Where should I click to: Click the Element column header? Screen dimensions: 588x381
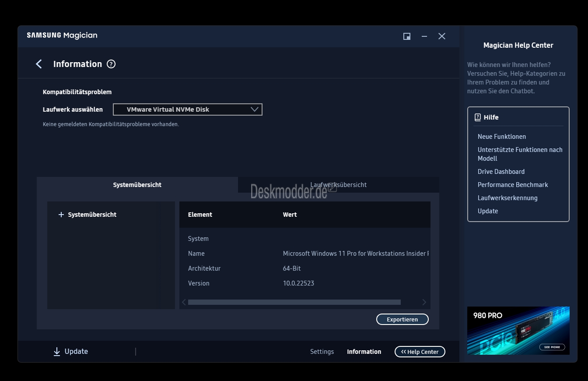pyautogui.click(x=200, y=215)
